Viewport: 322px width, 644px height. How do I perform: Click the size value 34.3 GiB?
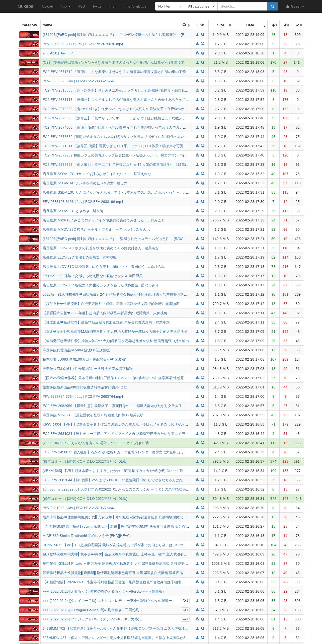(x=221, y=545)
